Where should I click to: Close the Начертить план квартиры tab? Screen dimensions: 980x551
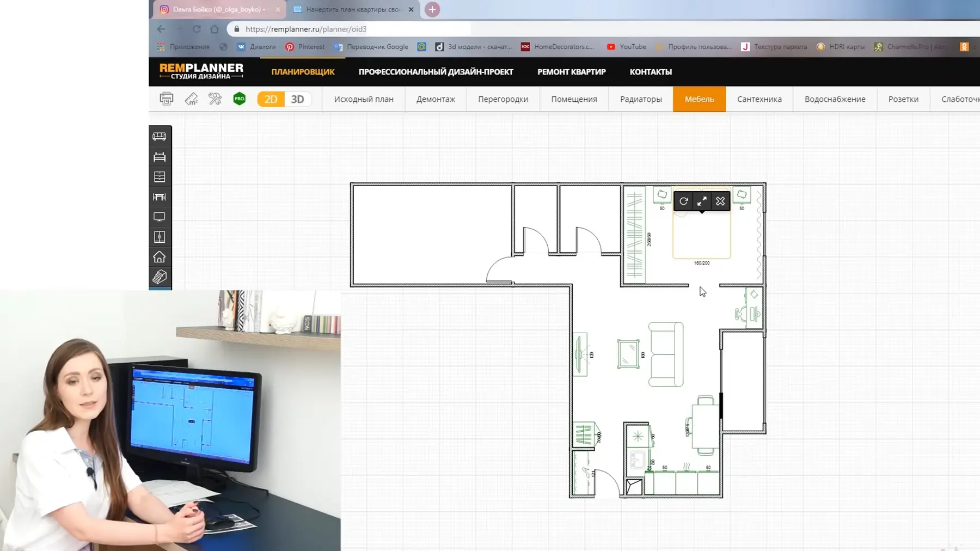coord(411,9)
